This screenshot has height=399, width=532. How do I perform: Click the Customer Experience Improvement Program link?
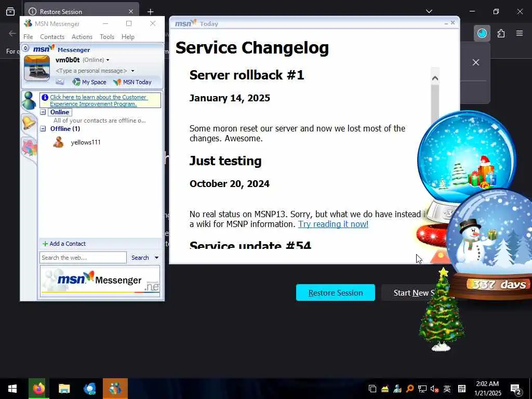point(99,100)
